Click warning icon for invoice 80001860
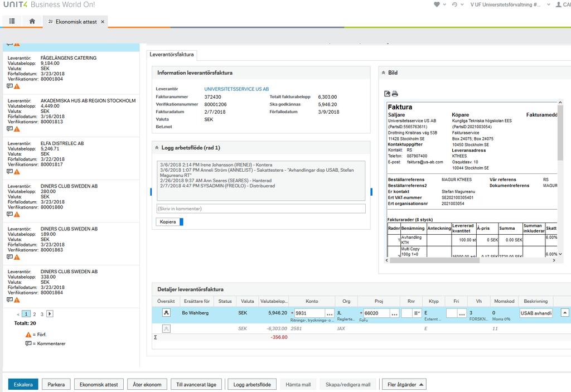571x392 pixels. point(17,215)
